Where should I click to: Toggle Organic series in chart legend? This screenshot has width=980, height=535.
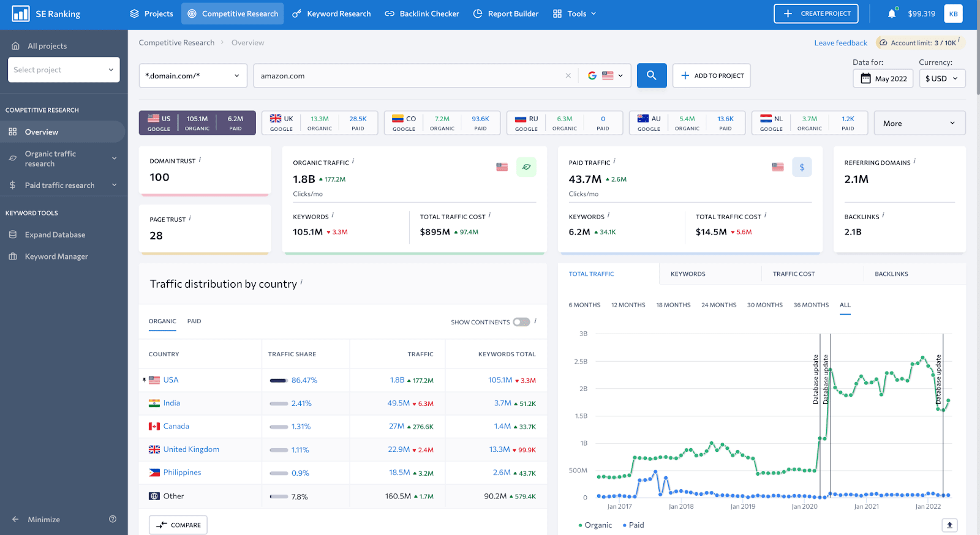click(595, 525)
